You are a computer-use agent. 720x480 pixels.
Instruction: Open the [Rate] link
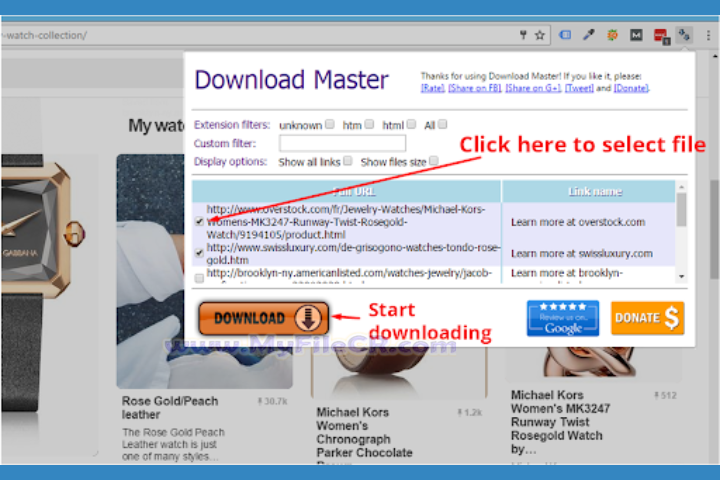click(x=433, y=88)
